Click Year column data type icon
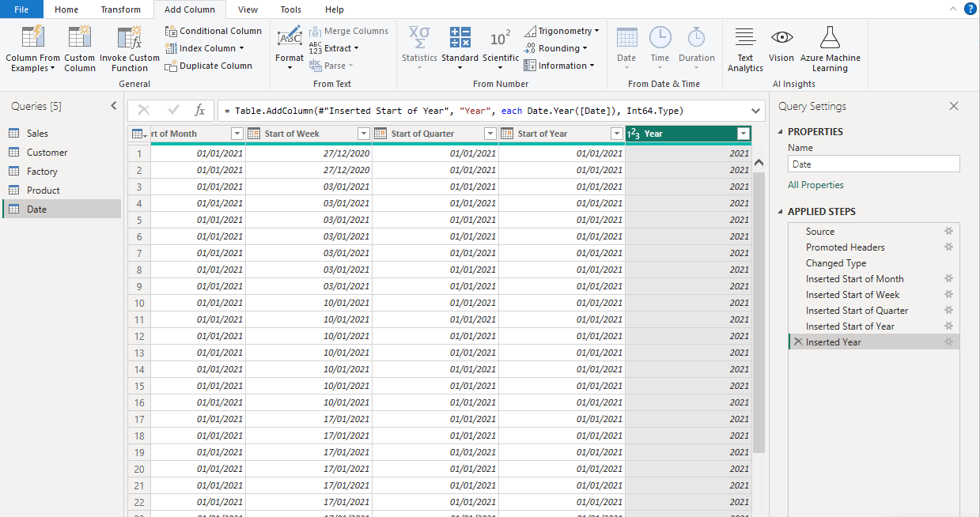This screenshot has height=517, width=980. [x=633, y=134]
